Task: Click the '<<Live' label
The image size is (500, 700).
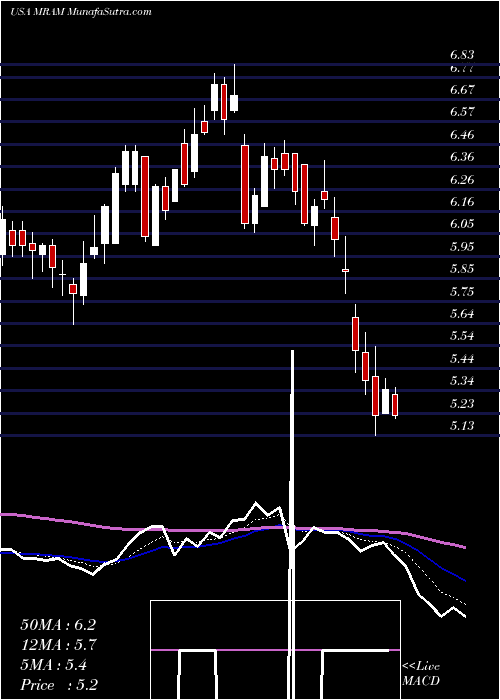Action: pyautogui.click(x=421, y=667)
